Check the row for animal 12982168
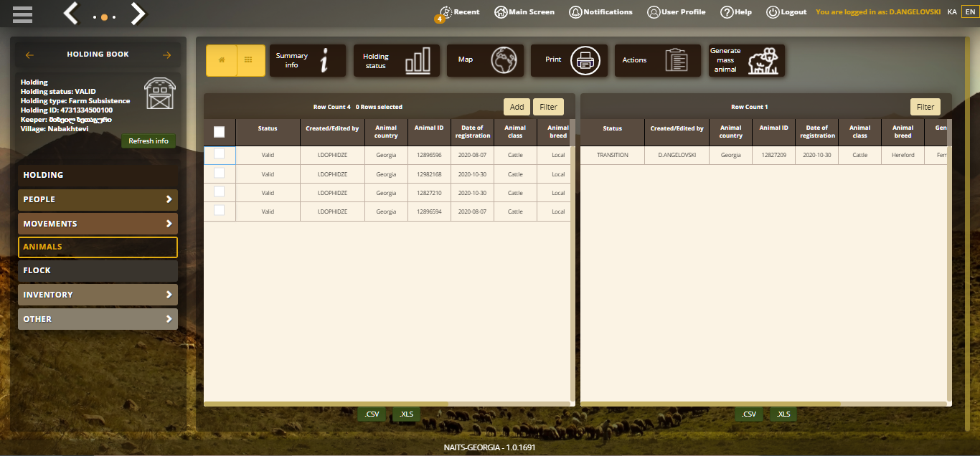 tap(220, 173)
